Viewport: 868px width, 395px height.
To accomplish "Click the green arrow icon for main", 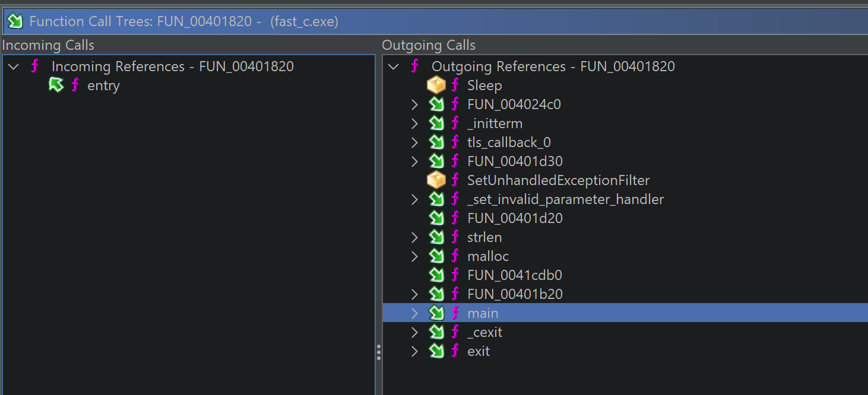I will pos(436,313).
